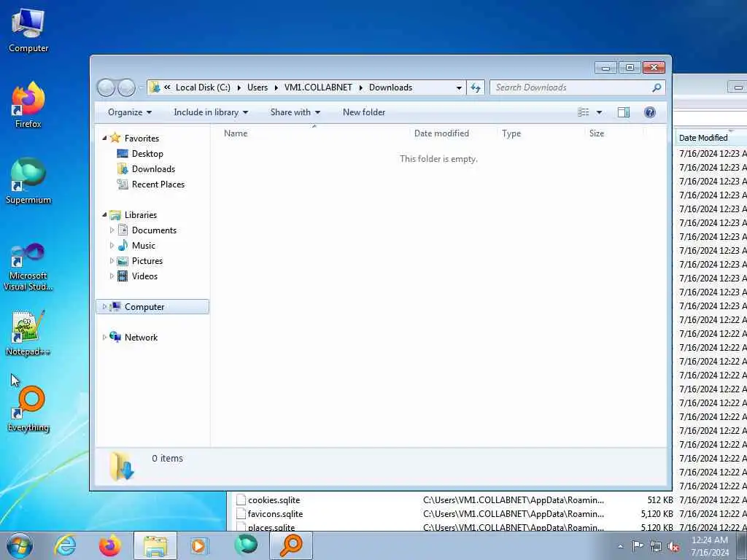The height and width of the screenshot is (560, 747).
Task: Select Videos in the Libraries tree
Action: click(138, 276)
